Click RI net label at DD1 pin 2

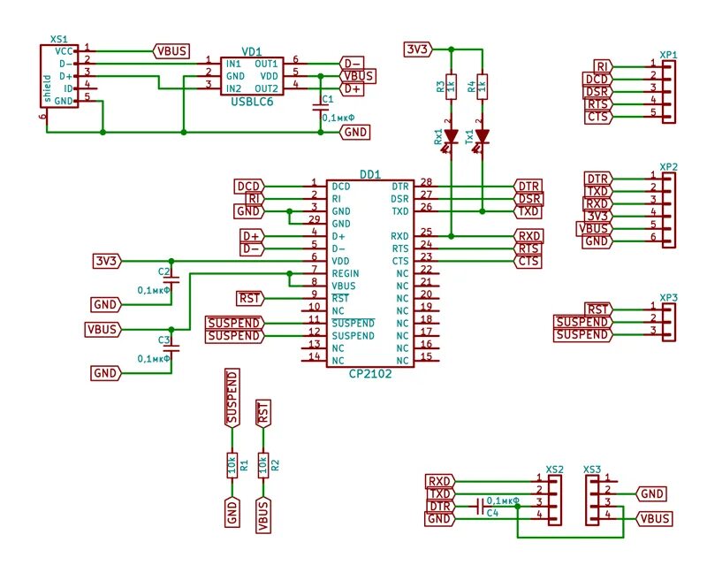(x=255, y=199)
